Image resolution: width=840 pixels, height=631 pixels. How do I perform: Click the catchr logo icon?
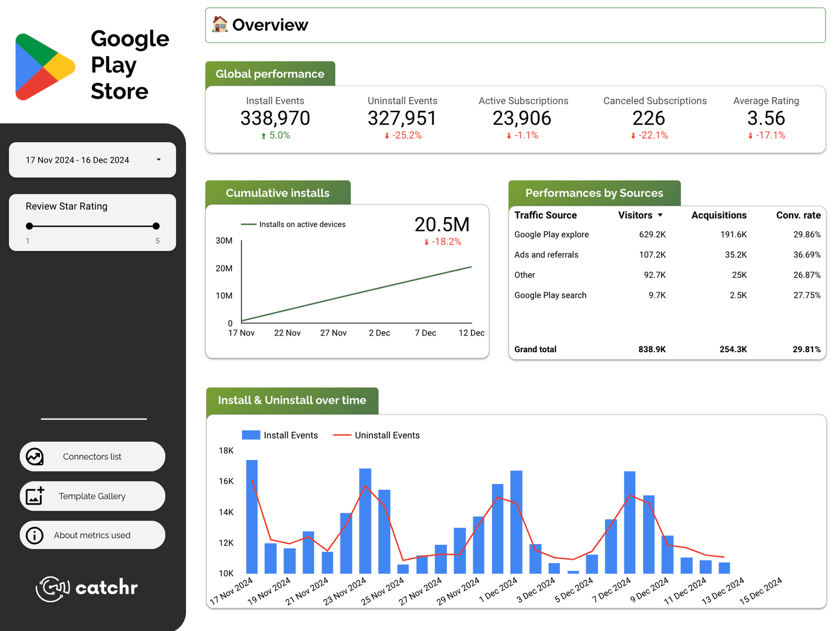click(53, 588)
